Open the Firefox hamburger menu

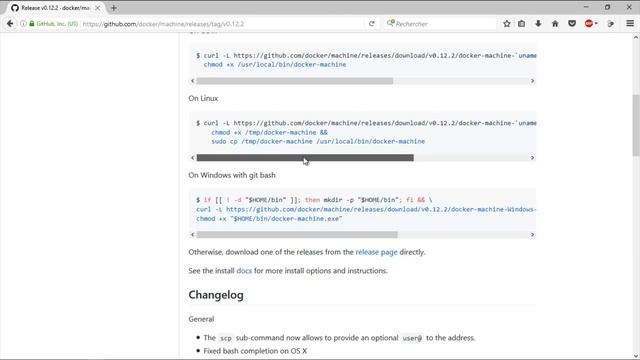(630, 24)
